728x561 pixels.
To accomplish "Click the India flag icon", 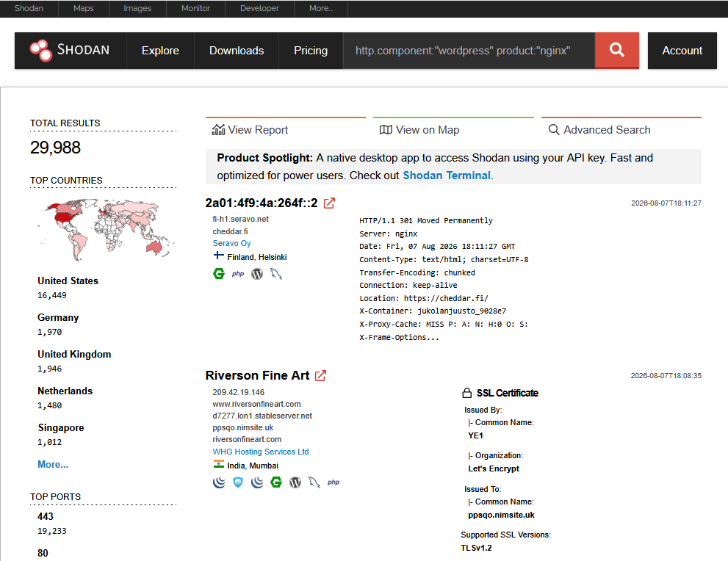I will point(219,463).
